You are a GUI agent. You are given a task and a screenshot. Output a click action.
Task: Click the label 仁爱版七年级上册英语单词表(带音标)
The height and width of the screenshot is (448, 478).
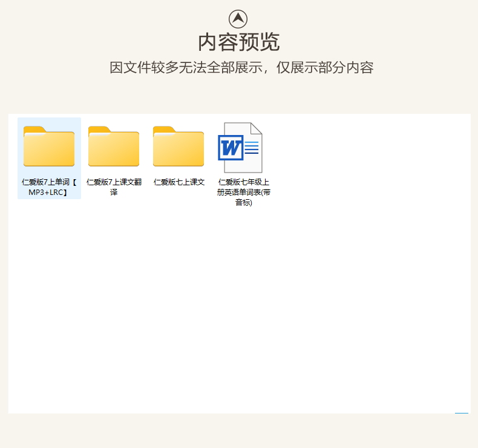[x=244, y=192]
